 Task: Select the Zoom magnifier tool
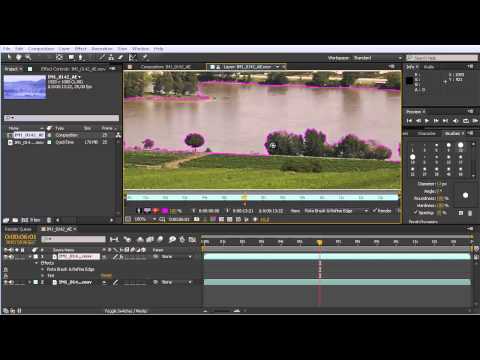[28, 57]
